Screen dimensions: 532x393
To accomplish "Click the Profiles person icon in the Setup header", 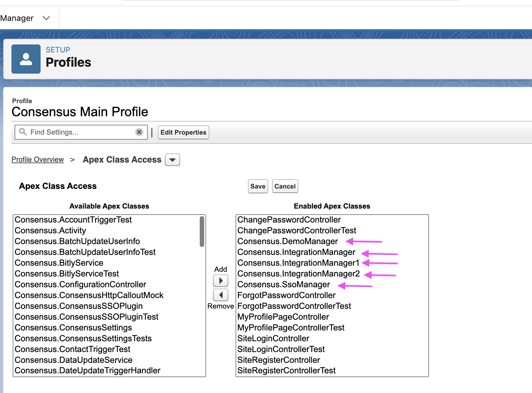I will [x=26, y=59].
